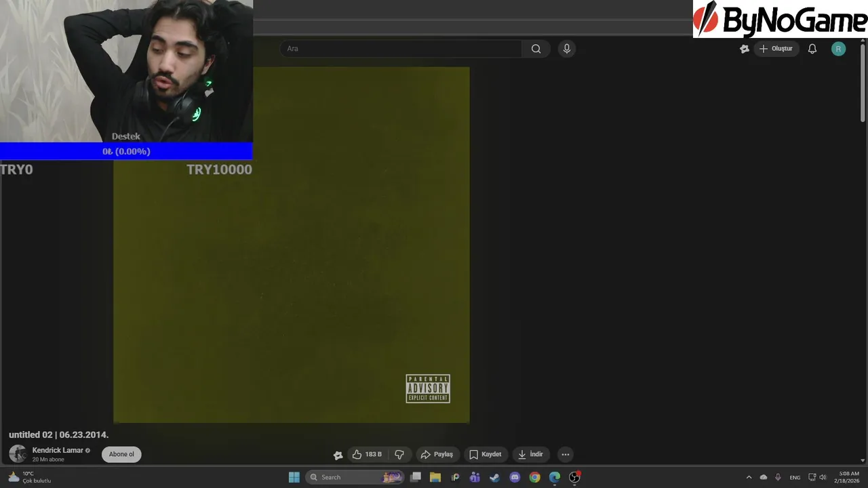Open Microsoft Teams from the taskbar
The height and width of the screenshot is (488, 868).
pyautogui.click(x=475, y=477)
